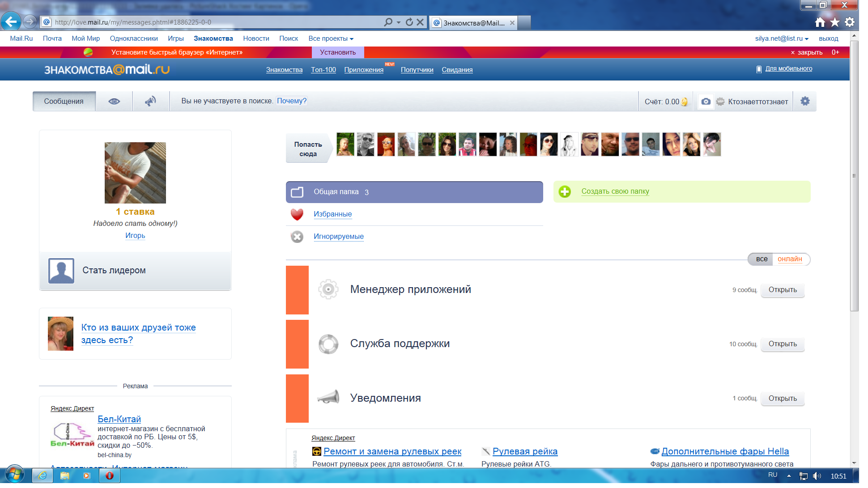868x488 pixels.
Task: Switch the filter to онлайн
Action: [x=790, y=259]
